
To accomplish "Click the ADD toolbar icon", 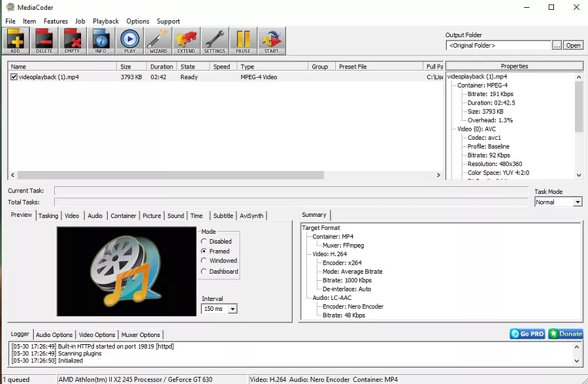I will coord(16,40).
